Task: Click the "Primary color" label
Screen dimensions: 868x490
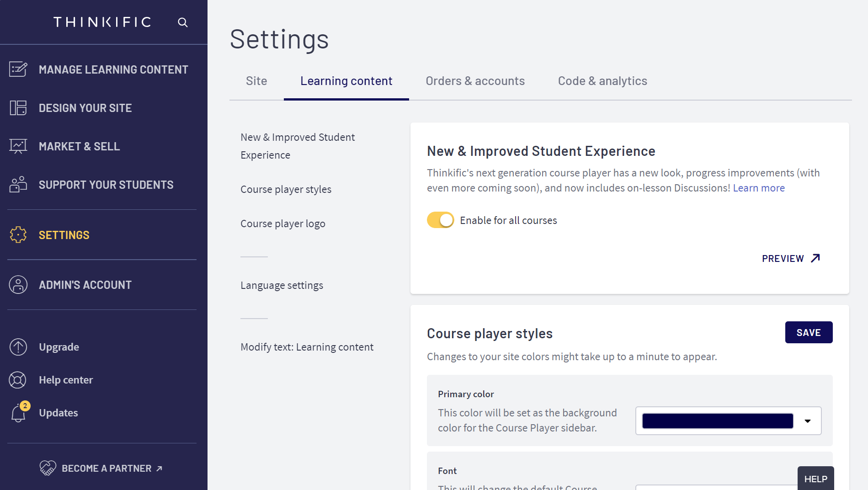Action: tap(466, 394)
